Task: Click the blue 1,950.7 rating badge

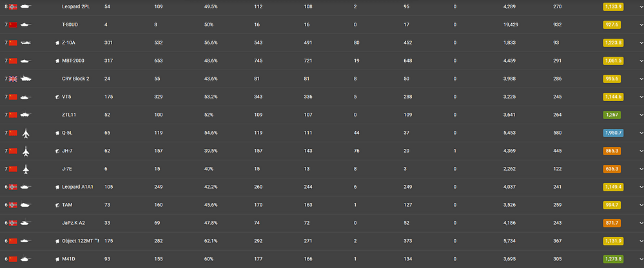Action: tap(613, 133)
